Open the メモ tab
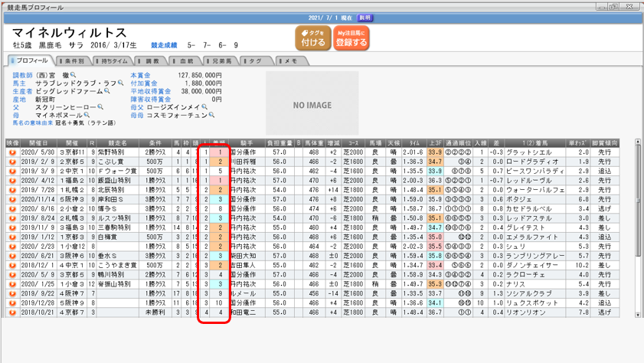The image size is (644, 363). tap(288, 60)
